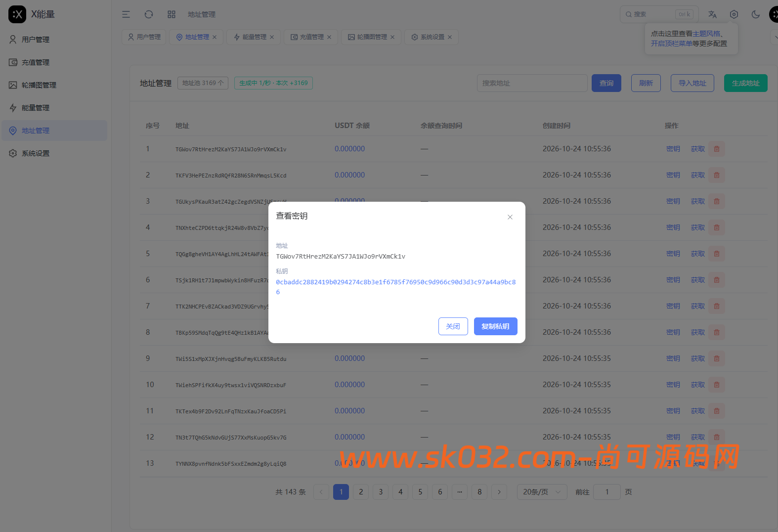The width and height of the screenshot is (778, 532).
Task: Open 能量管理 in the sidebar
Action: (x=54, y=108)
